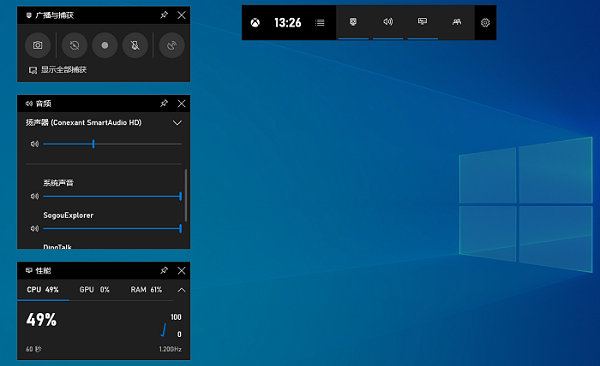Expand the 扬声器 output device dropdown

click(177, 123)
